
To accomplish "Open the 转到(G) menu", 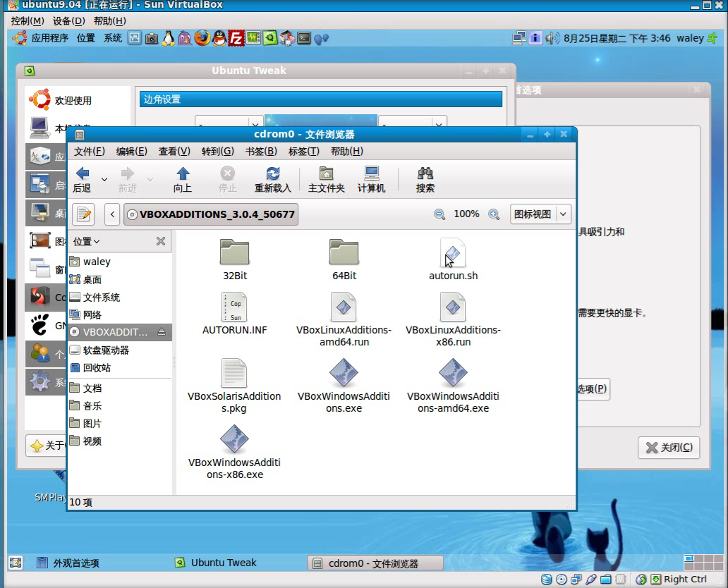I will pos(217,152).
